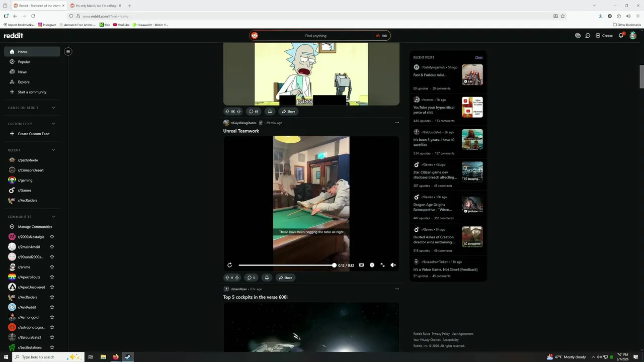This screenshot has height=362, width=644.
Task: Create a new Reddit post
Action: point(604,36)
